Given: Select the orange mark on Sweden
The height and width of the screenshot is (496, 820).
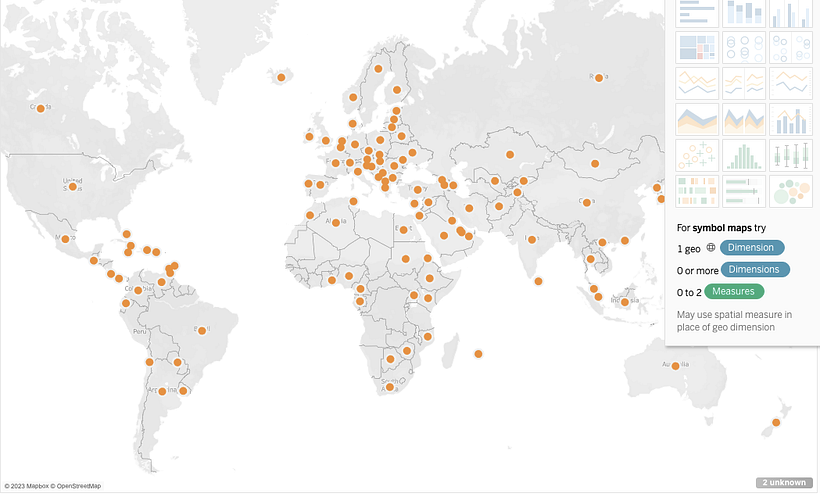Looking at the screenshot, I should [x=378, y=69].
